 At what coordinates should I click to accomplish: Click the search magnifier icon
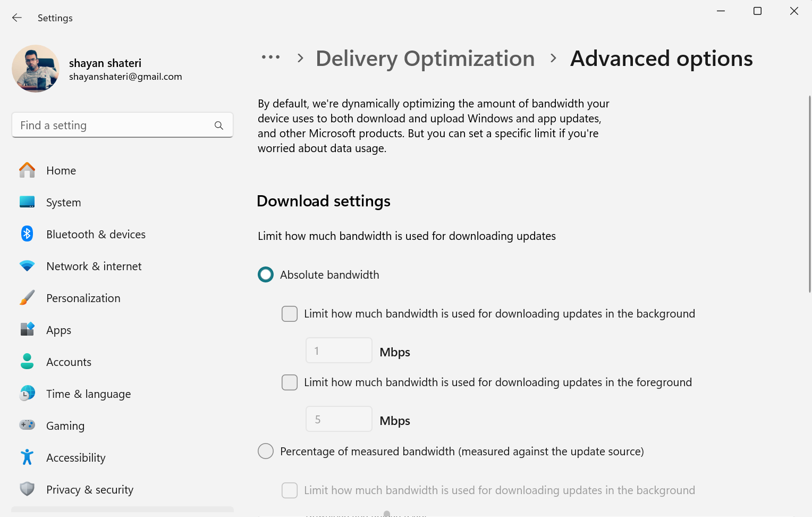[219, 126]
